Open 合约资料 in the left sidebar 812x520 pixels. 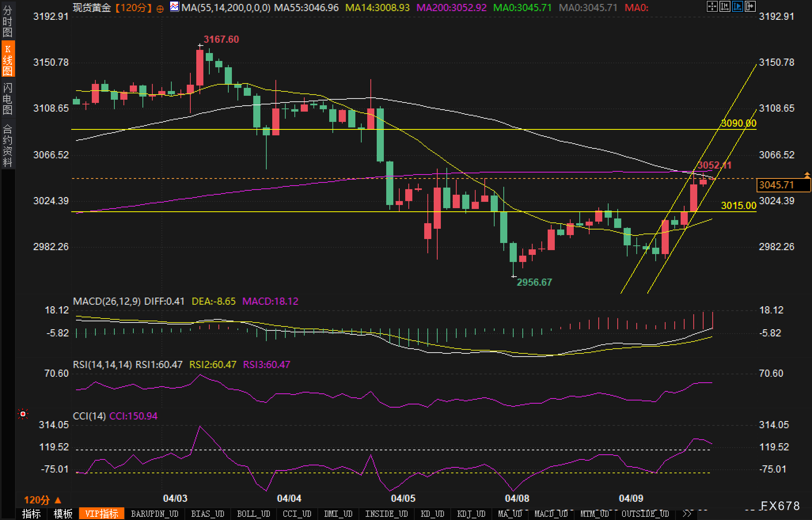coord(8,145)
